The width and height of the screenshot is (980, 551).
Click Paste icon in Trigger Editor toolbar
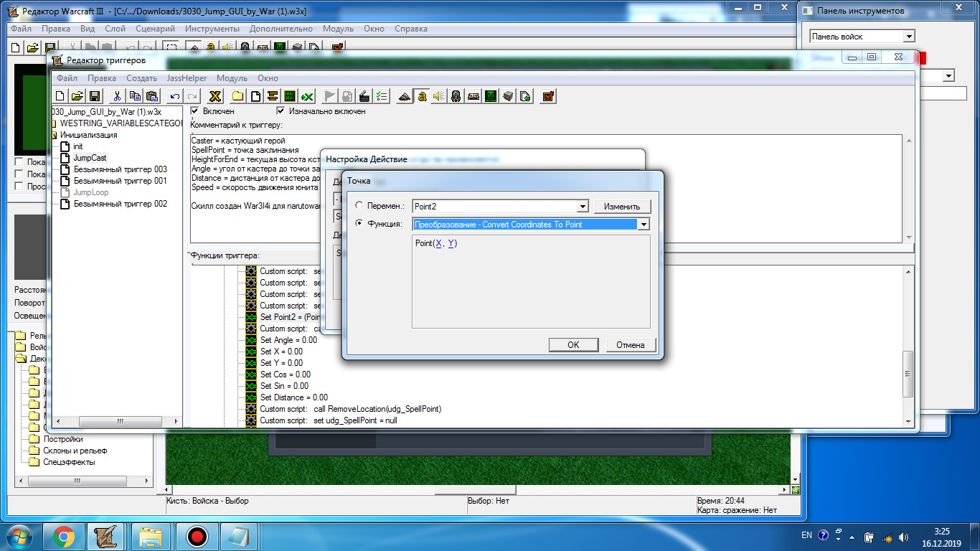151,96
